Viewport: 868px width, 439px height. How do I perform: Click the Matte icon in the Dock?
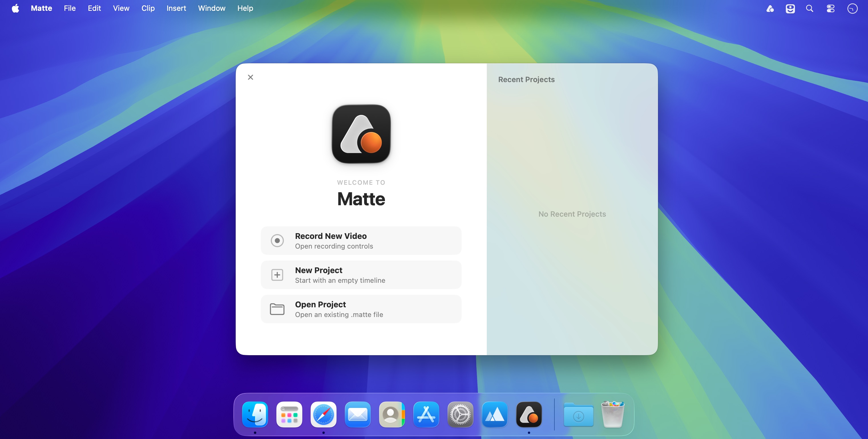click(529, 414)
